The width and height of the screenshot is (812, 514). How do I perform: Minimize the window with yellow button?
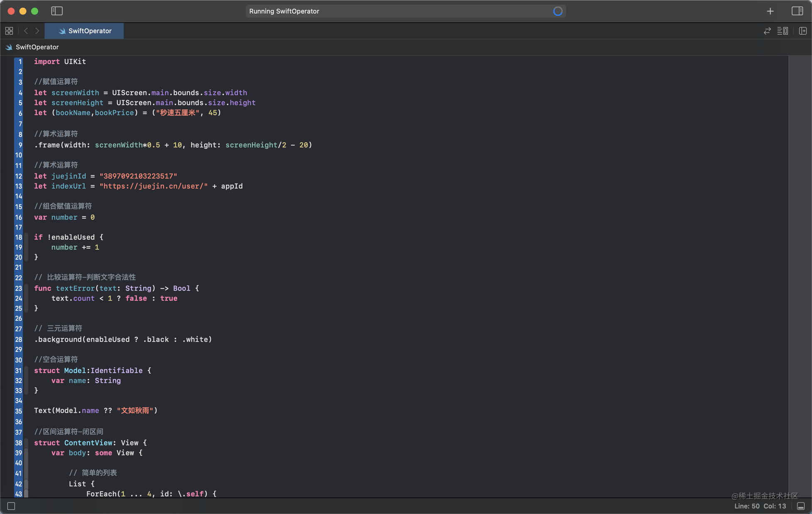click(x=23, y=11)
